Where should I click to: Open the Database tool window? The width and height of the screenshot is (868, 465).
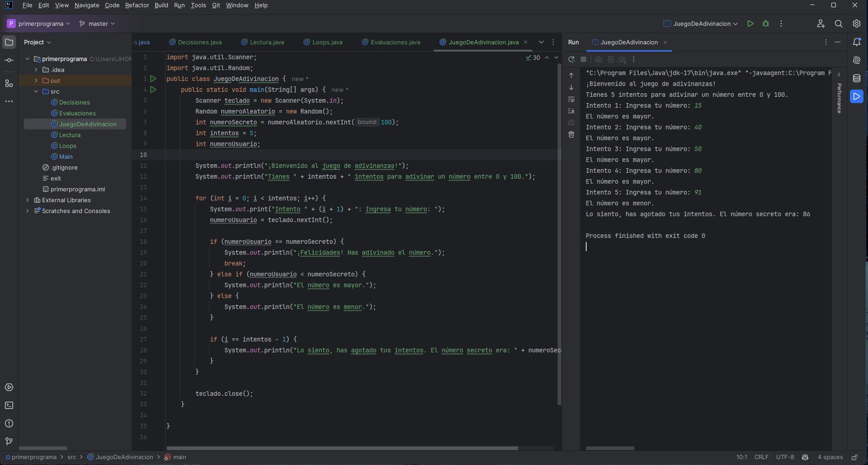click(x=857, y=78)
